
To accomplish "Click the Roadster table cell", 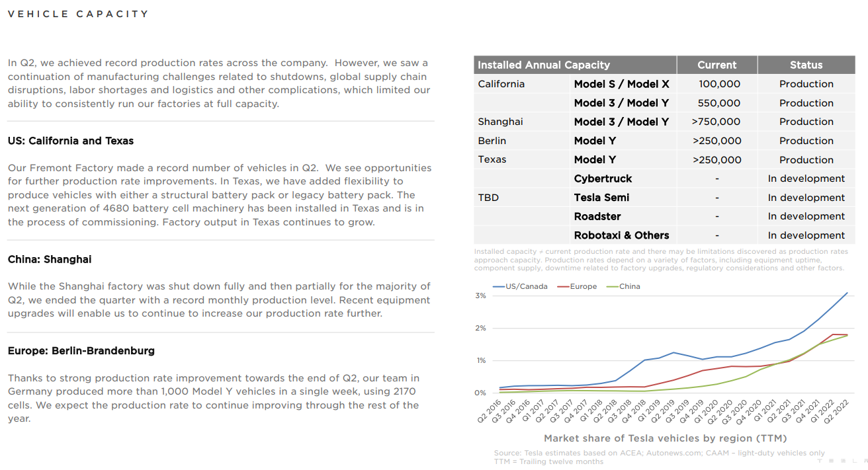I will (x=597, y=216).
